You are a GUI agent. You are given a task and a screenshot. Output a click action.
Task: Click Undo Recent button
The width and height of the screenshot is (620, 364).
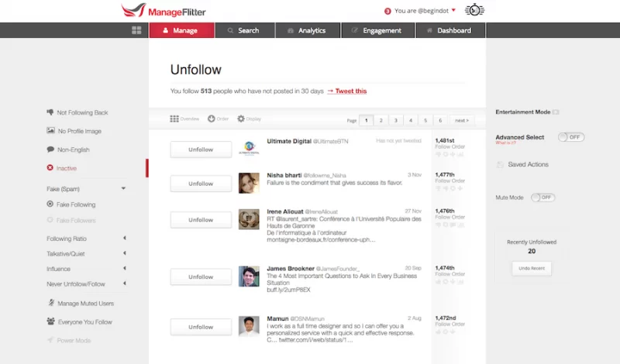point(532,269)
